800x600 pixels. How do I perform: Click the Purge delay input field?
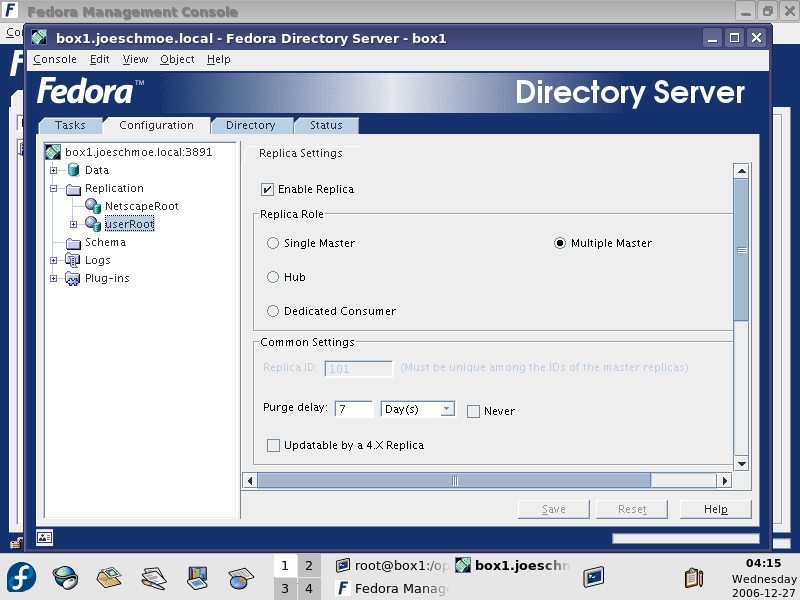354,409
